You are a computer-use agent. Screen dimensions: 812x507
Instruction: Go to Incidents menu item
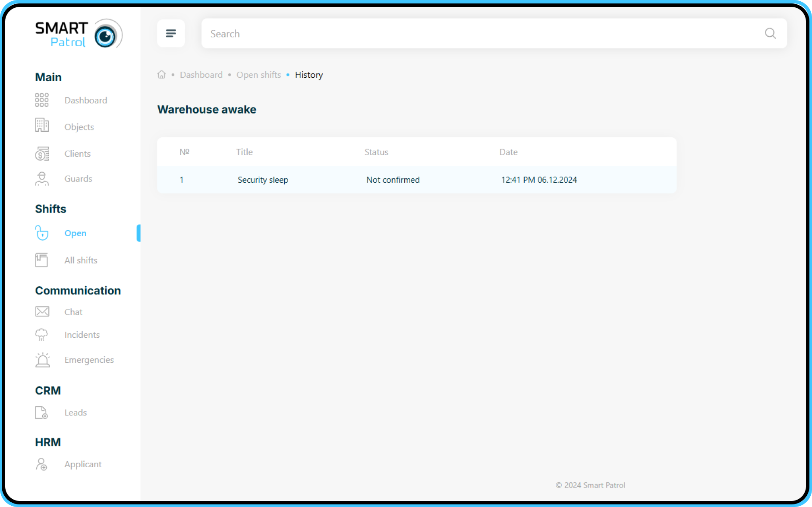click(x=82, y=335)
